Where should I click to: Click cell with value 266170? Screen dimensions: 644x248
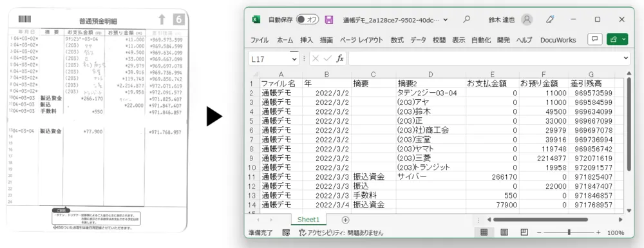point(493,177)
